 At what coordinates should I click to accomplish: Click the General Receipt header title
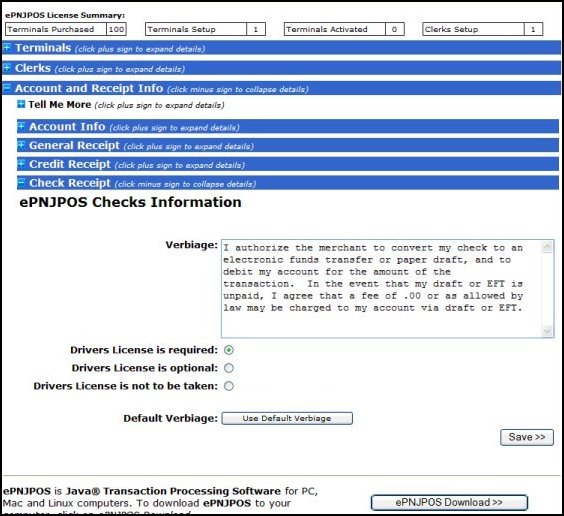click(74, 145)
